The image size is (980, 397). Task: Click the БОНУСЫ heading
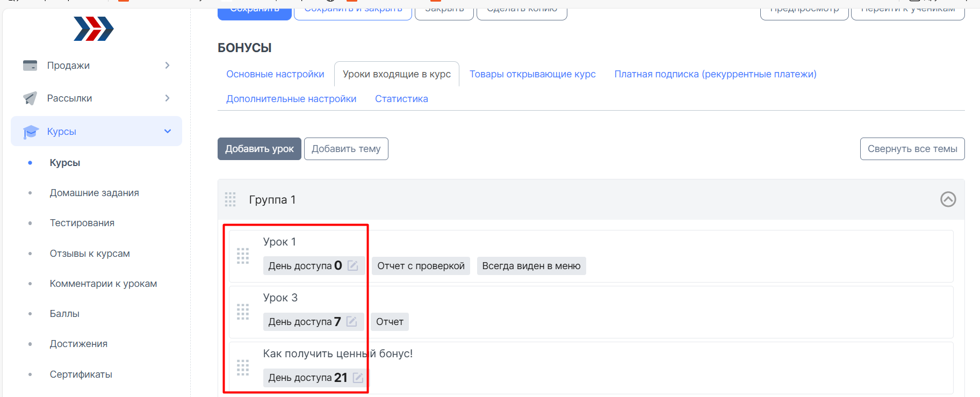(x=244, y=48)
